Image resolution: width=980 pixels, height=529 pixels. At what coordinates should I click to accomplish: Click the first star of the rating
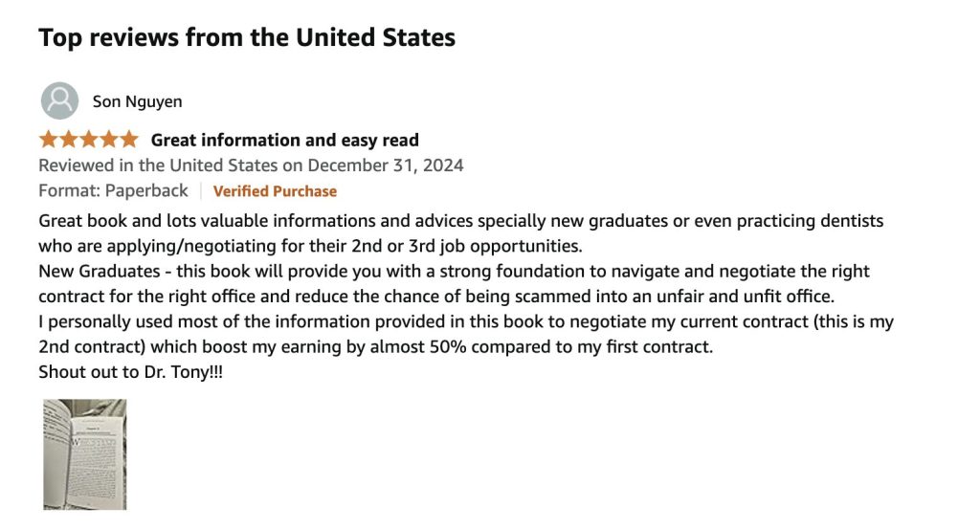tap(49, 140)
